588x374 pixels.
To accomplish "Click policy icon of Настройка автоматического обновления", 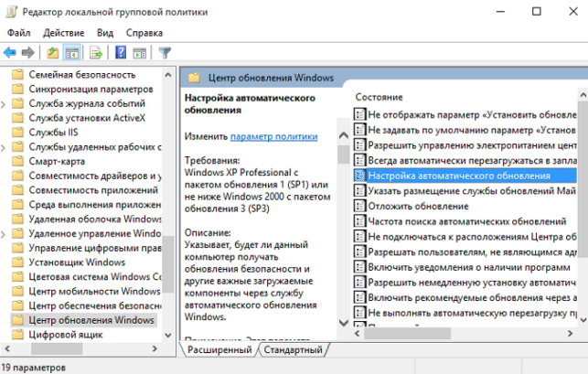I will 359,176.
